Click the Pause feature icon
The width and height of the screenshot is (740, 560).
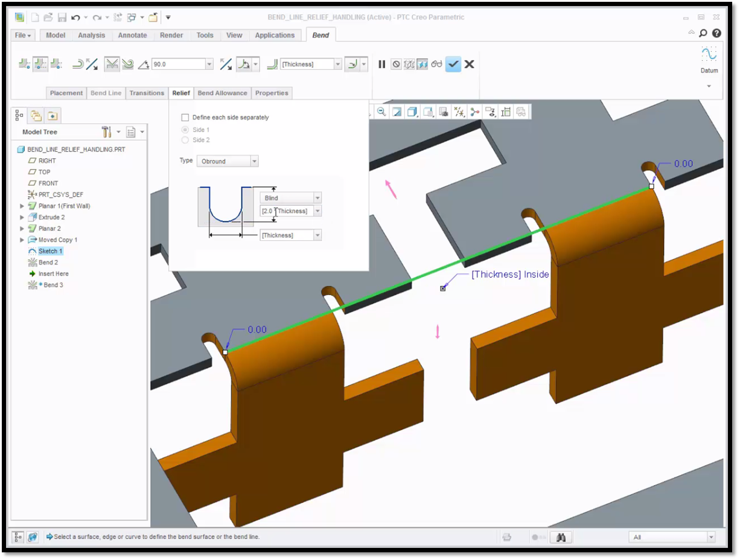(x=382, y=64)
